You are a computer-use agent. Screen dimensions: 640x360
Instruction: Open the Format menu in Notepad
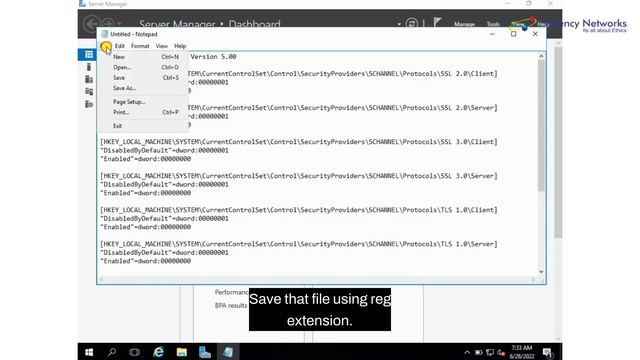tap(140, 46)
